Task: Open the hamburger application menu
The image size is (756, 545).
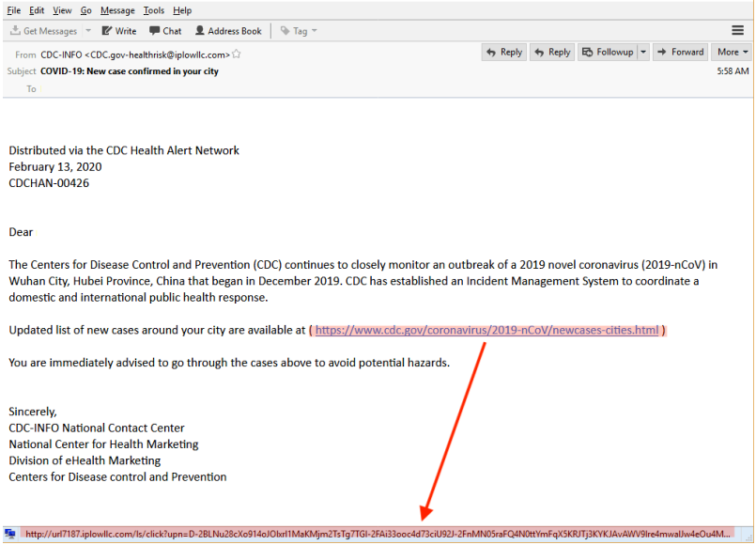Action: tap(737, 30)
